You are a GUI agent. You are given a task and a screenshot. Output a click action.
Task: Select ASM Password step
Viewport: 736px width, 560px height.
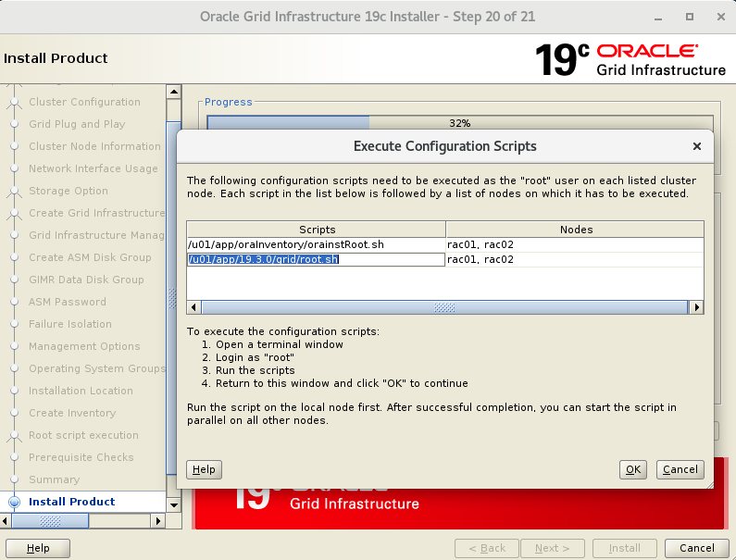tap(68, 302)
